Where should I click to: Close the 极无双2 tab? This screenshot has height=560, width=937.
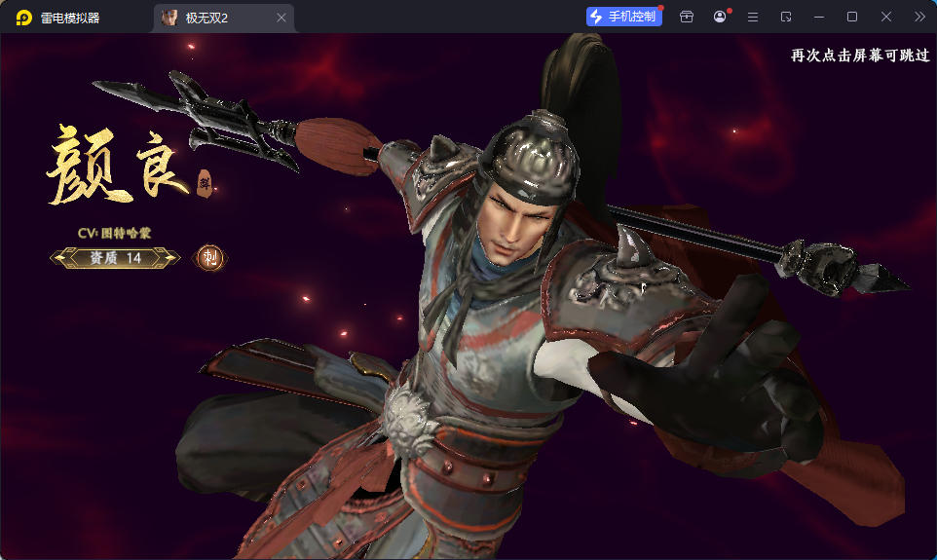281,18
